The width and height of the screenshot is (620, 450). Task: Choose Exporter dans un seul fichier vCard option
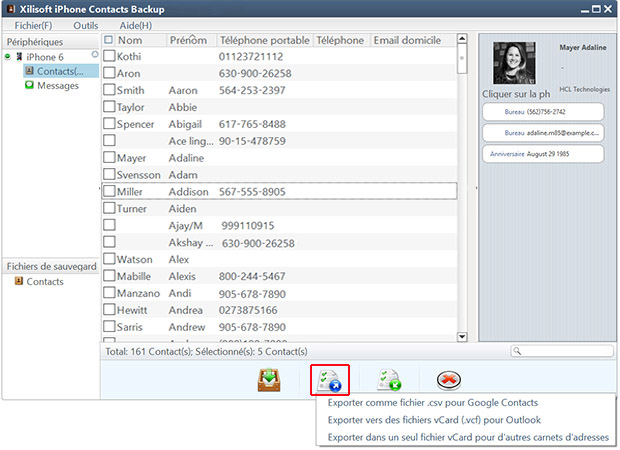(468, 437)
